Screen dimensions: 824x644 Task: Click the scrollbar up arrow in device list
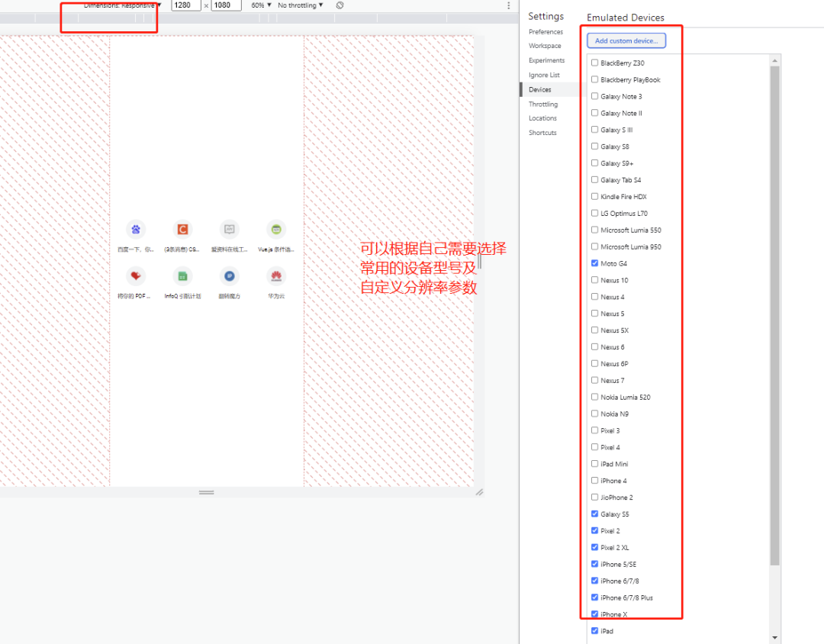coord(774,60)
